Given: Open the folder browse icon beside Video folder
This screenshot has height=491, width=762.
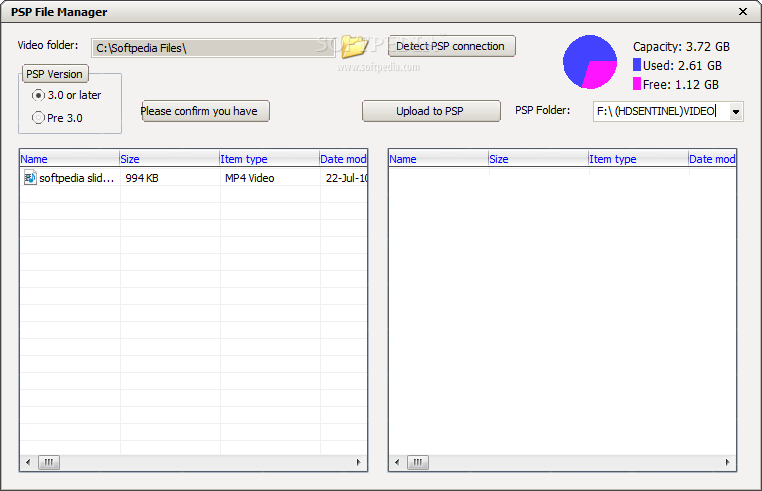Looking at the screenshot, I should [353, 46].
